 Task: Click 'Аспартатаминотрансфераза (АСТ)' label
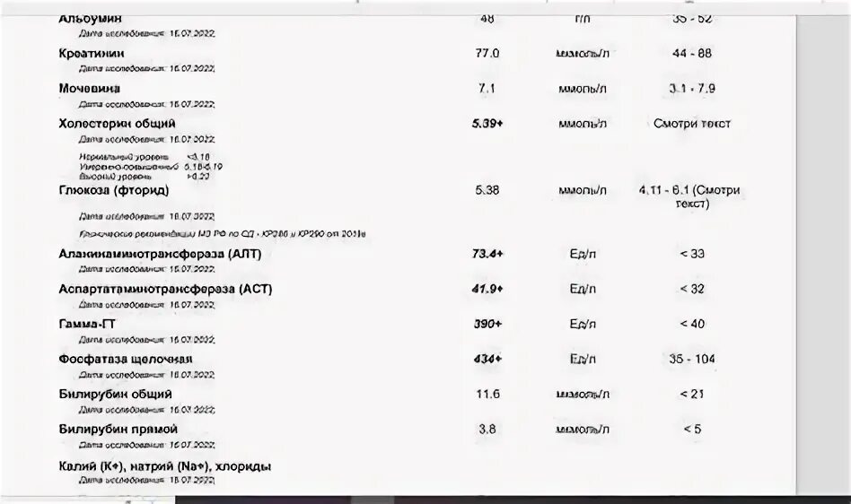(165, 289)
